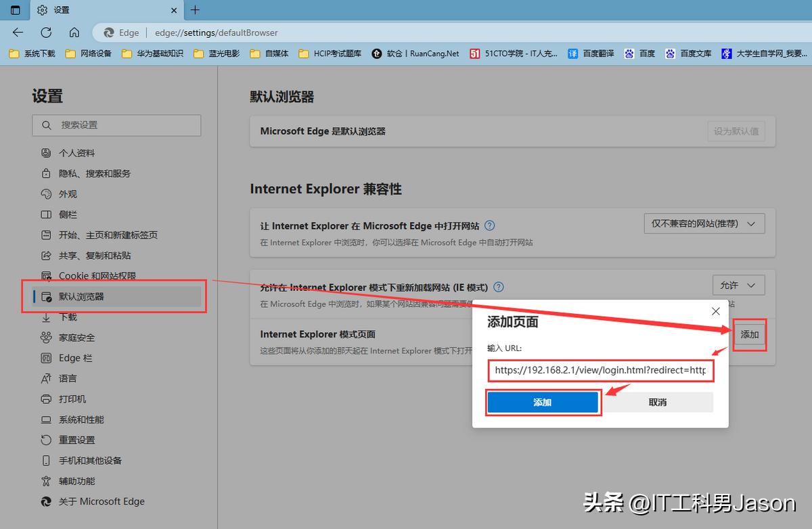Select the 设置 browser tab
Viewport: 812px width, 529px height.
pyautogui.click(x=107, y=10)
